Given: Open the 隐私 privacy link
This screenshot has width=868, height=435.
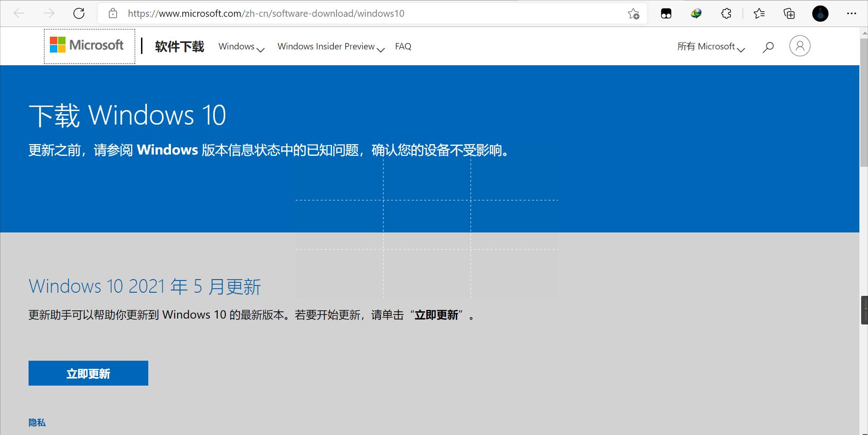Looking at the screenshot, I should [x=37, y=422].
